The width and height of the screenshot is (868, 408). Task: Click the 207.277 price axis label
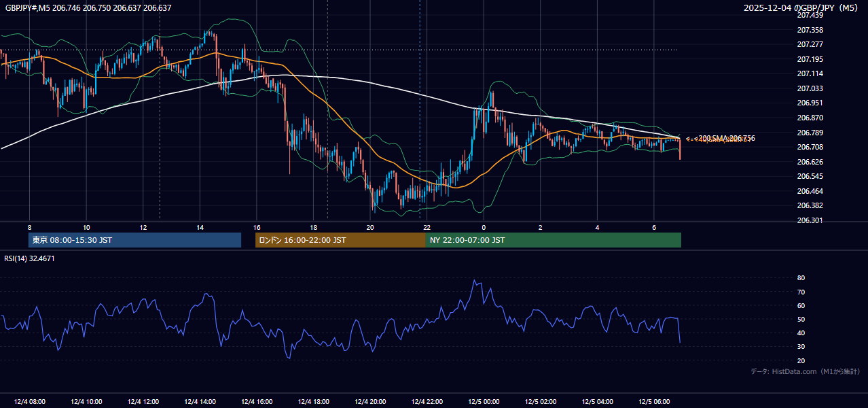pos(810,44)
